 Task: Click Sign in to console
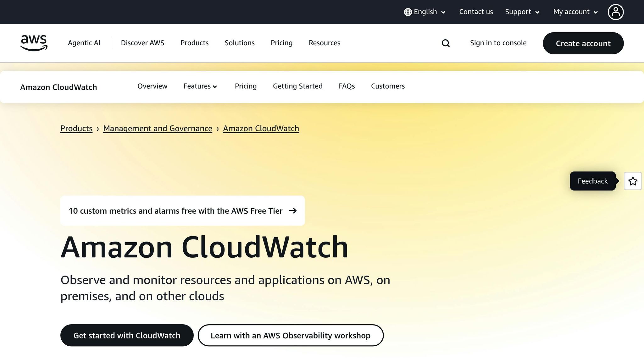coord(498,43)
